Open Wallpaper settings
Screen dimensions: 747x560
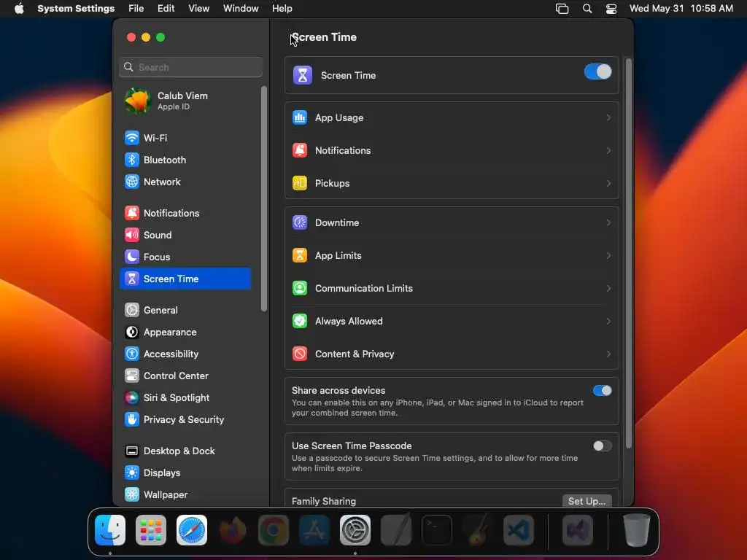click(185, 495)
